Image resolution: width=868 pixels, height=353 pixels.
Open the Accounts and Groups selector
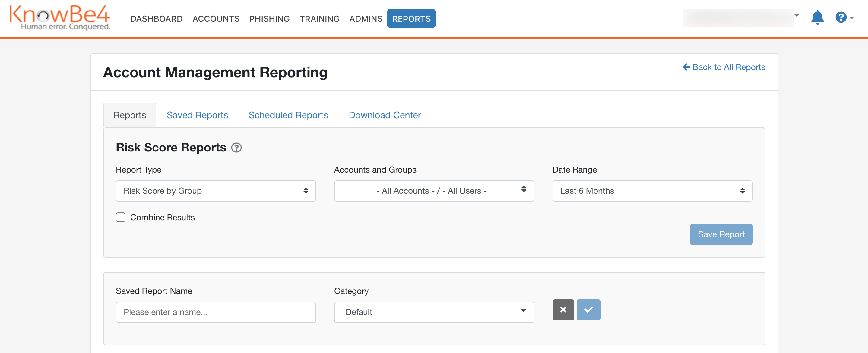tap(434, 191)
